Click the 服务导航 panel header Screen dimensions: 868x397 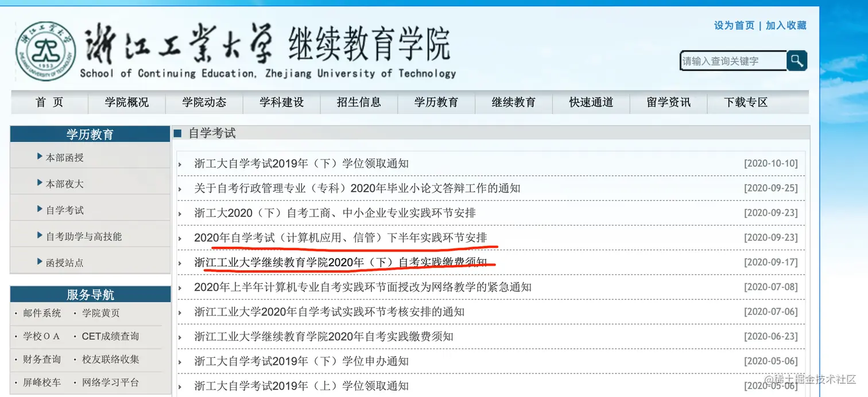(x=90, y=294)
